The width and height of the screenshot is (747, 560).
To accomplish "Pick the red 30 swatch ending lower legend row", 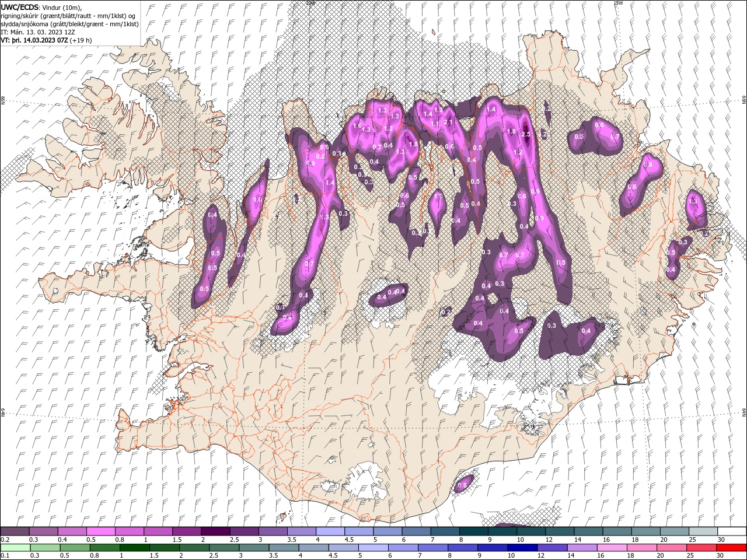I will coord(732,548).
